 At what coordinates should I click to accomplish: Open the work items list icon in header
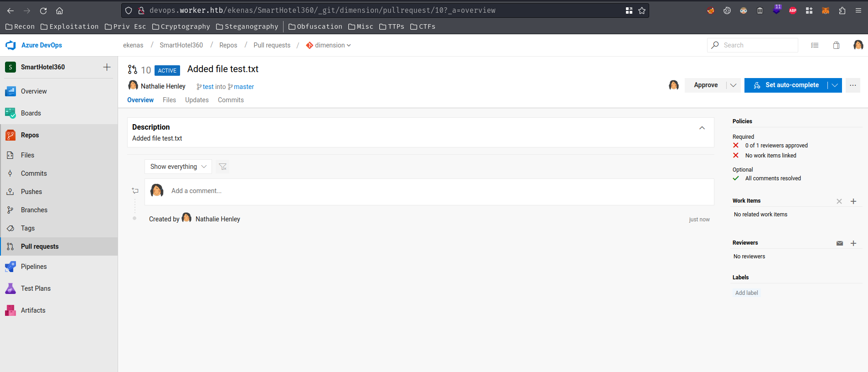pos(815,45)
